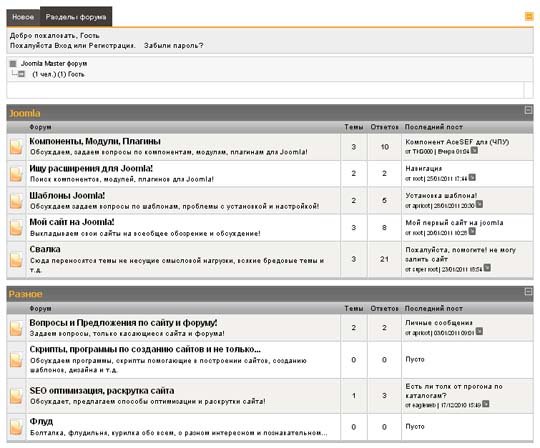
Task: Click folder icon for SEO оптимизация forum
Action: point(16,396)
